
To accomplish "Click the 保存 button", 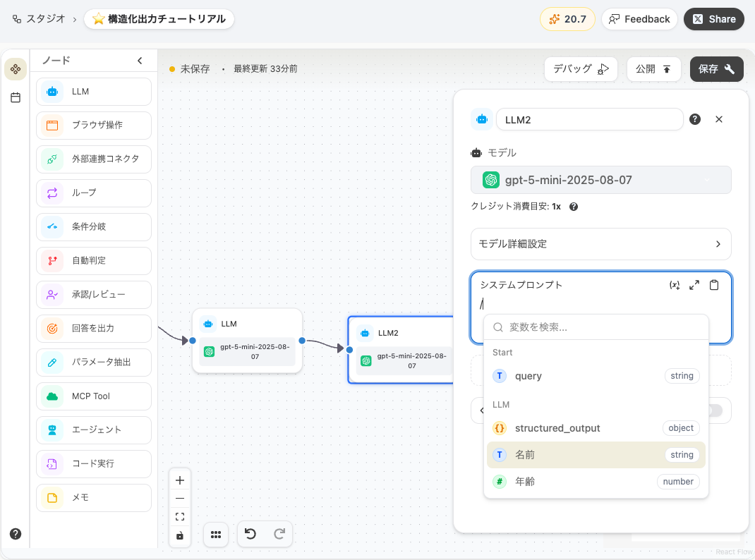I will point(716,69).
